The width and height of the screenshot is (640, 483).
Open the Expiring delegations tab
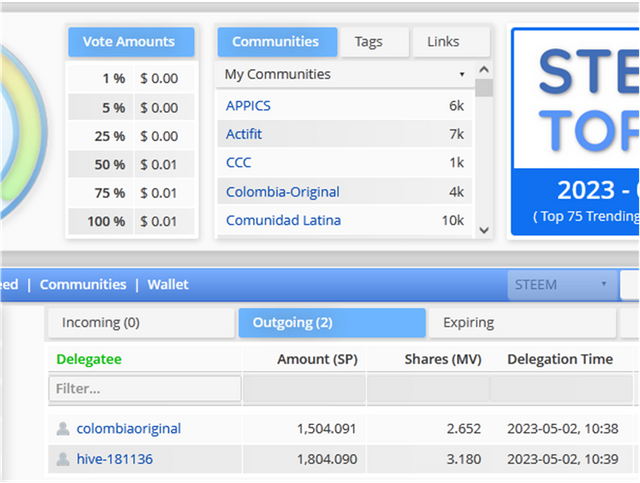tap(522, 323)
